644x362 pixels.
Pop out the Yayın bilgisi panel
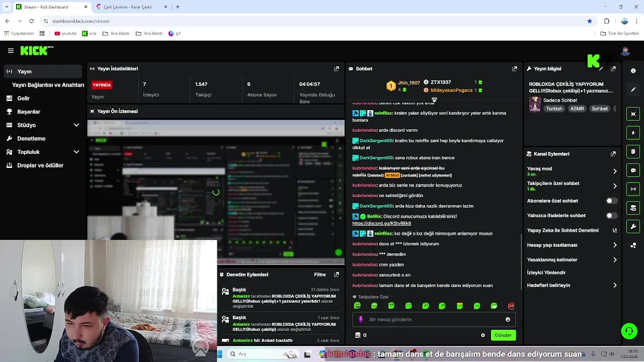[613, 69]
